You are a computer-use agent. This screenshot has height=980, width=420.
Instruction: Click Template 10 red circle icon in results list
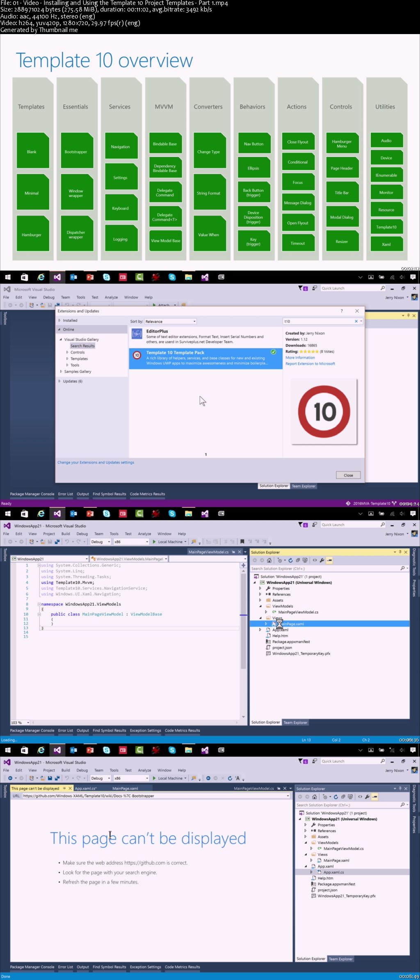click(137, 355)
